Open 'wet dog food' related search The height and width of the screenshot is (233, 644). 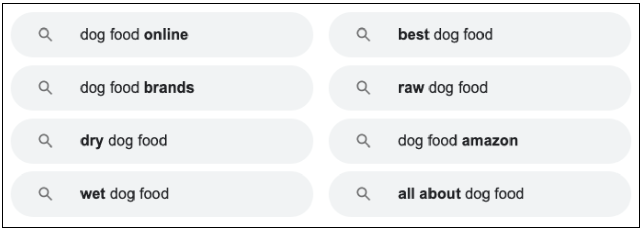(162, 194)
